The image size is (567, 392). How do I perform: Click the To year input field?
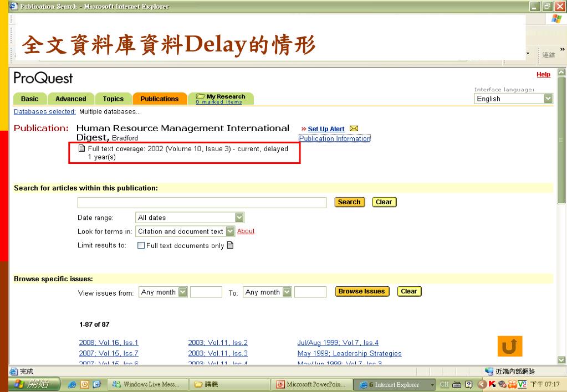pos(310,292)
